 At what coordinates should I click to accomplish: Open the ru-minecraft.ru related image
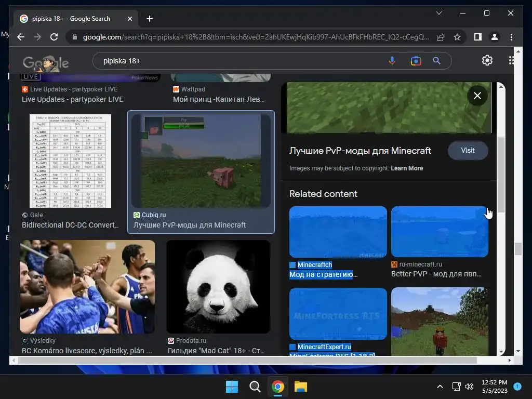click(x=440, y=232)
